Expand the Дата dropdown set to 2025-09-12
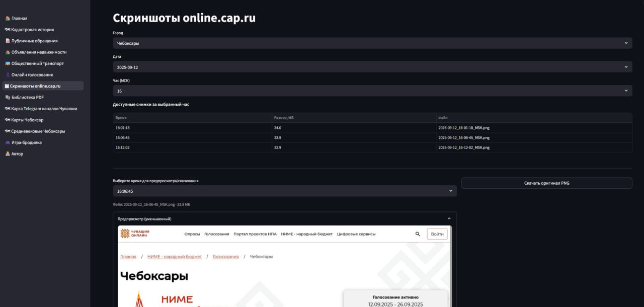Image resolution: width=644 pixels, height=307 pixels. point(372,66)
